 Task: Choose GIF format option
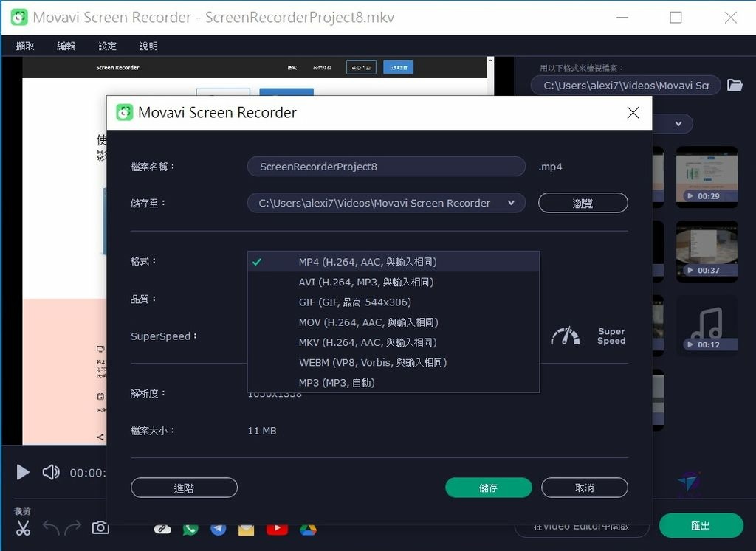tap(394, 302)
